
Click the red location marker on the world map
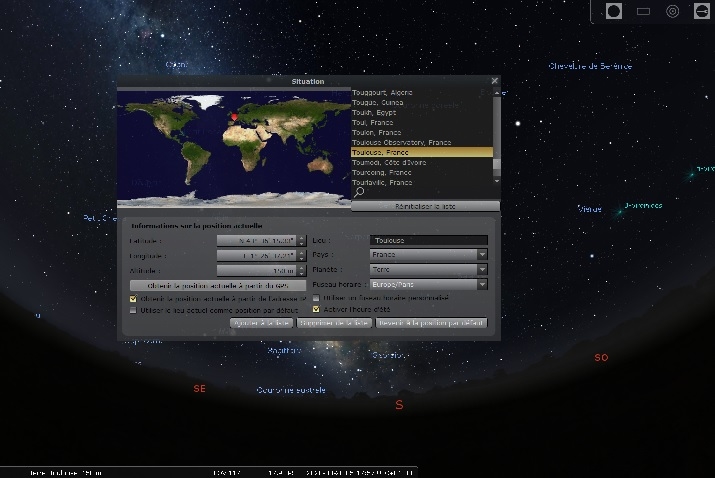pyautogui.click(x=234, y=117)
